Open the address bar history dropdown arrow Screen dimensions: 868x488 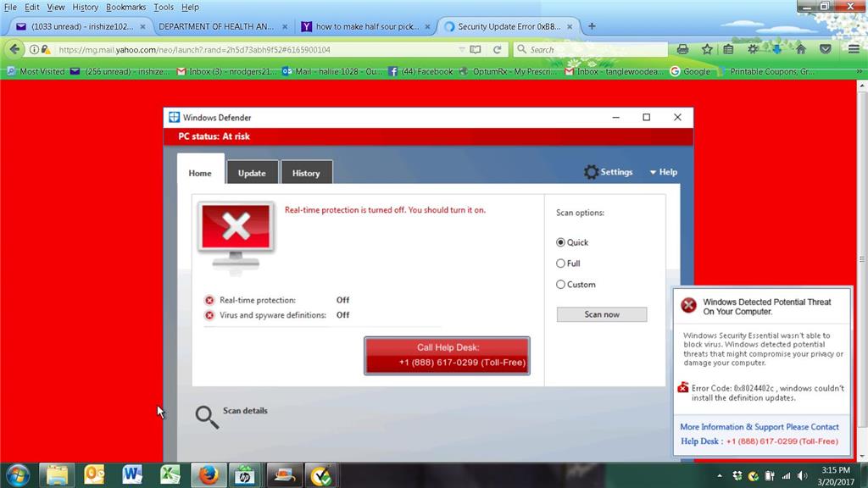pos(462,49)
